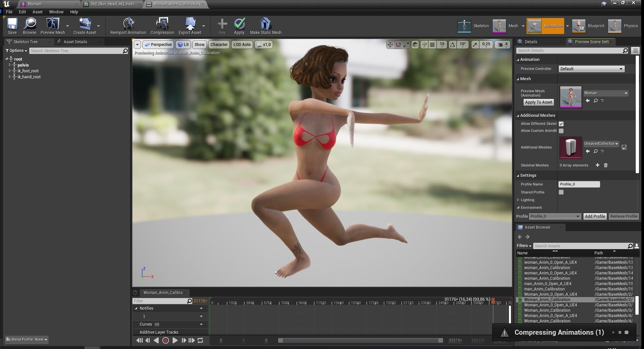
Task: Adjust camera speed setting
Action: tap(503, 45)
